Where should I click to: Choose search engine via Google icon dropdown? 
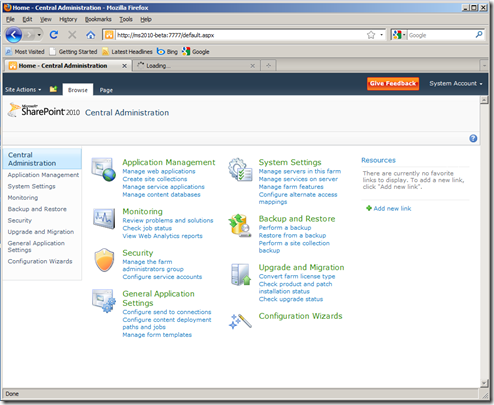point(399,35)
